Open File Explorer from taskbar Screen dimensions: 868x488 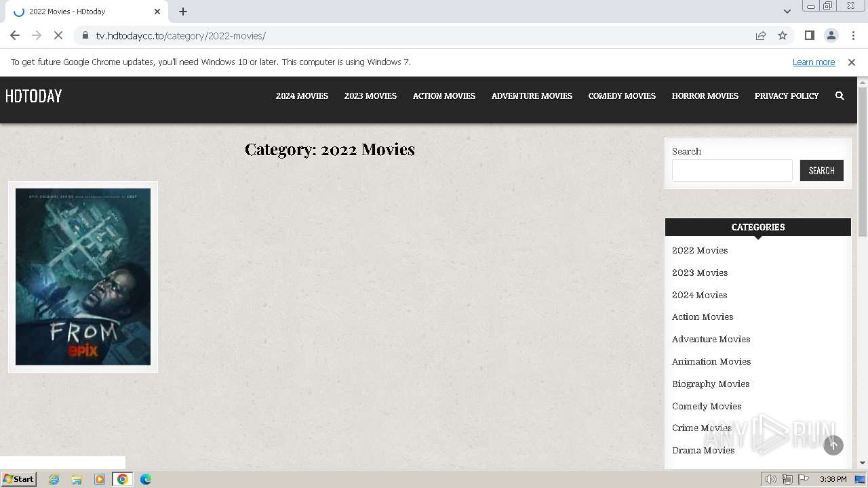click(77, 479)
